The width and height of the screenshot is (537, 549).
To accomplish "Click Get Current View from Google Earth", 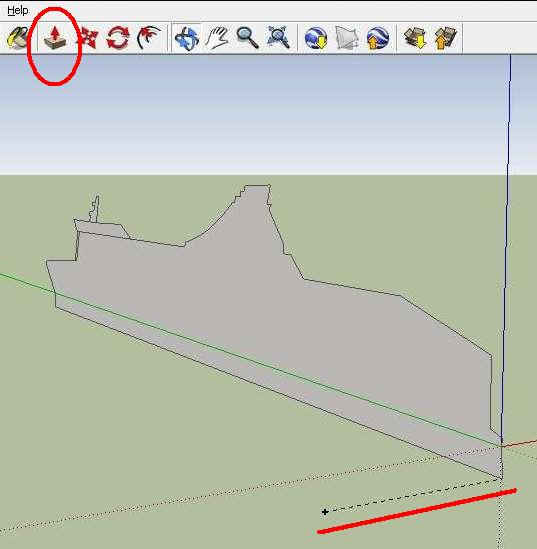I will [x=316, y=38].
